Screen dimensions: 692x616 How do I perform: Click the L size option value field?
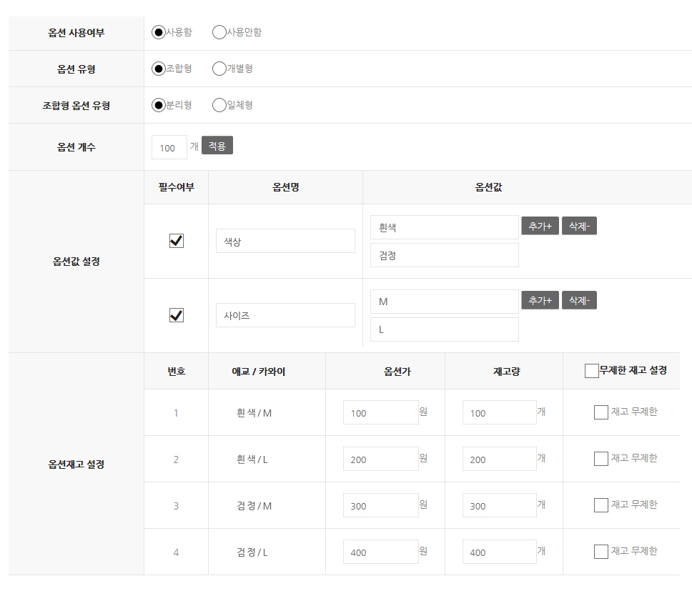pos(444,329)
